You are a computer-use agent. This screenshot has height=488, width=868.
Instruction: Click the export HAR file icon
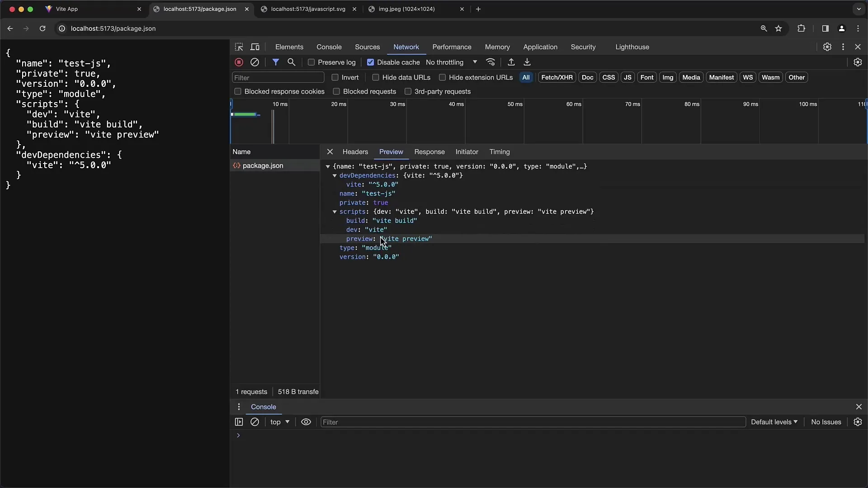[527, 62]
